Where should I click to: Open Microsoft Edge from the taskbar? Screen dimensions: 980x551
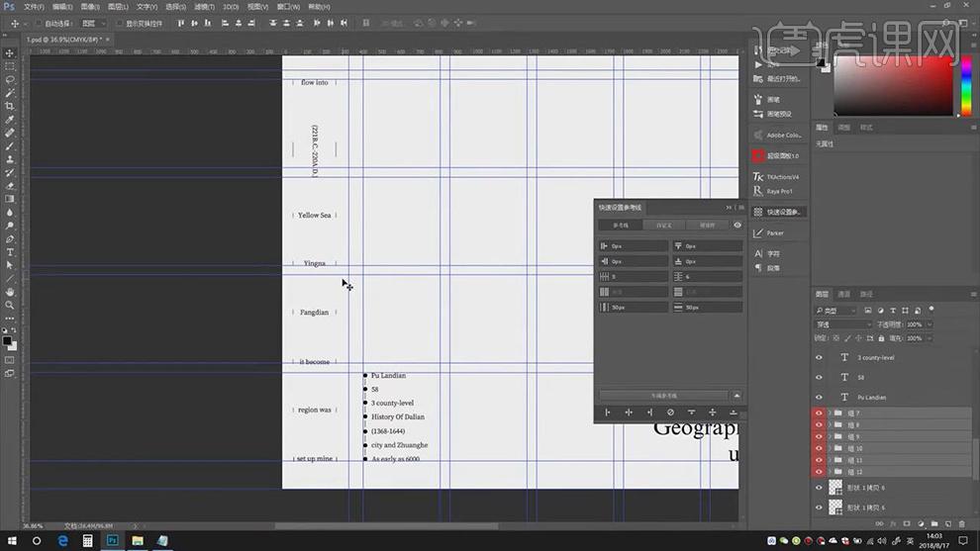62,540
